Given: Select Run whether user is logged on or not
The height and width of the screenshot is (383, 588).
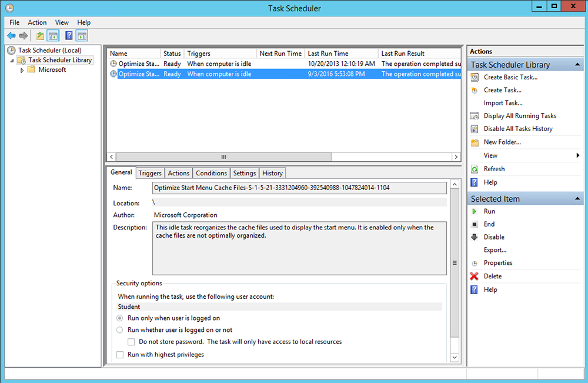Looking at the screenshot, I should point(120,330).
